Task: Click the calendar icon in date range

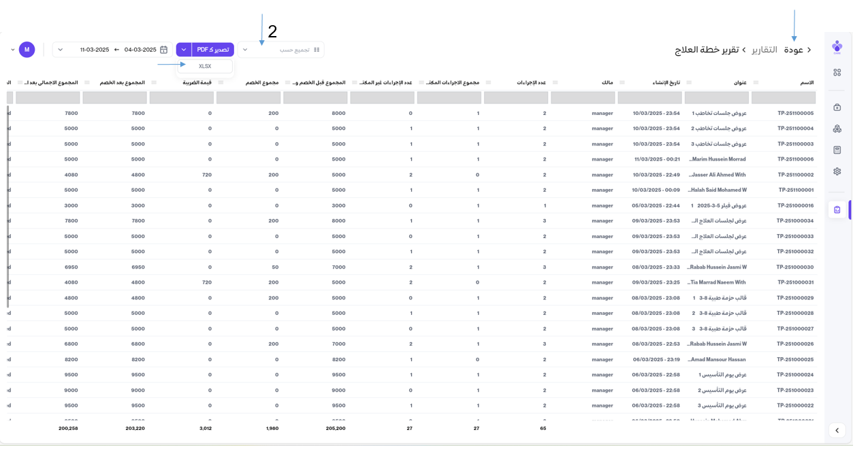Action: (x=163, y=50)
